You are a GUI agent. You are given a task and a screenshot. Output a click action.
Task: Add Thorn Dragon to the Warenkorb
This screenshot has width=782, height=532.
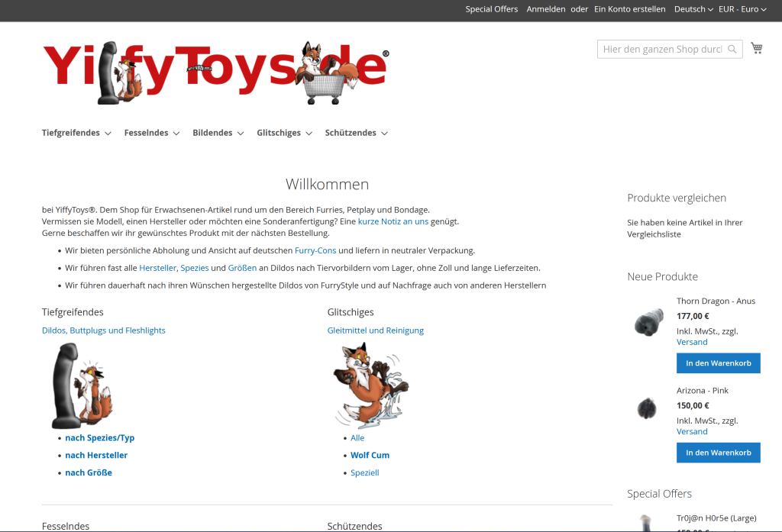718,363
